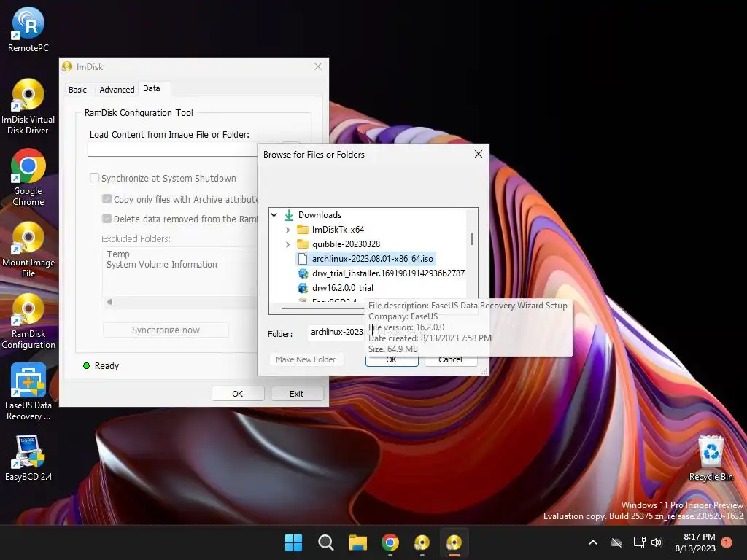Select the quibble-20230328 folder icon
747x560 pixels.
pos(303,244)
